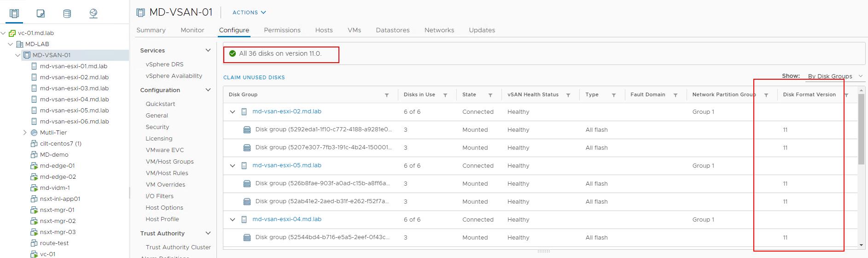Image resolution: width=868 pixels, height=258 pixels.
Task: Select the nsxt-inl-app01 VM in tree
Action: click(60, 199)
